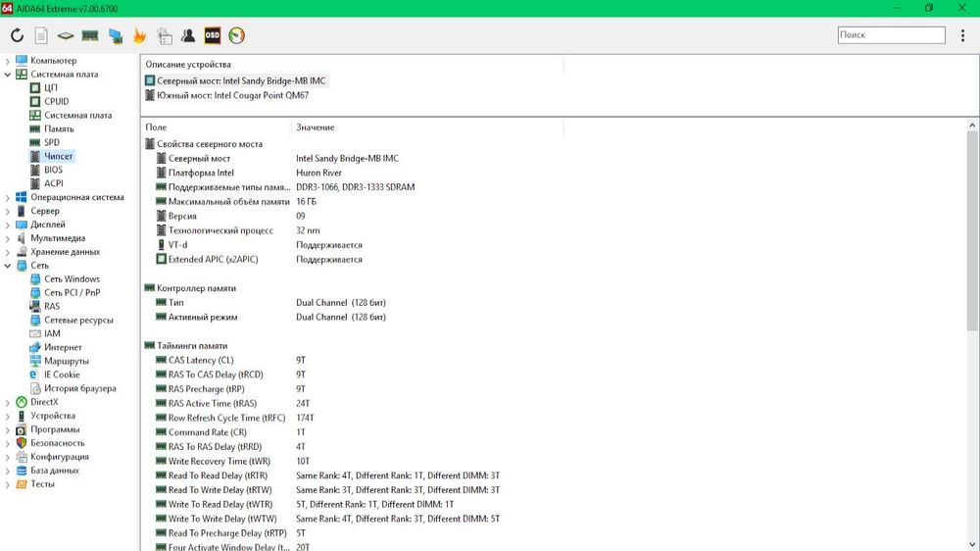Open Конфигурация in the tree
Image resolution: width=980 pixels, height=551 pixels.
[60, 457]
